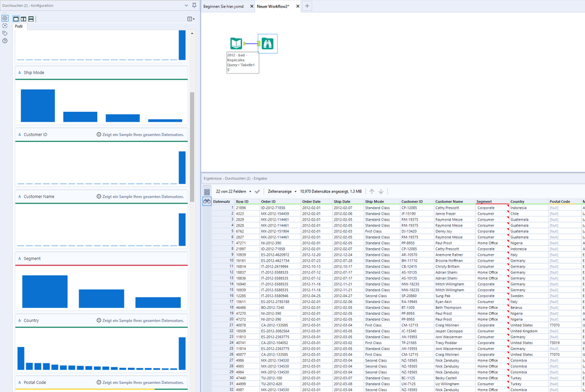
Task: Open the configuration gear icon in sidebar
Action: tap(5, 18)
